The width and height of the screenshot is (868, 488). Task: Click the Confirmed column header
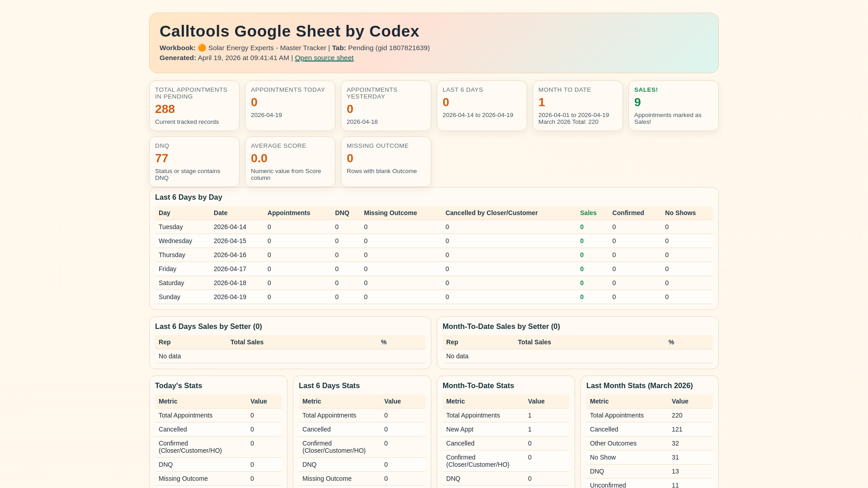[628, 213]
